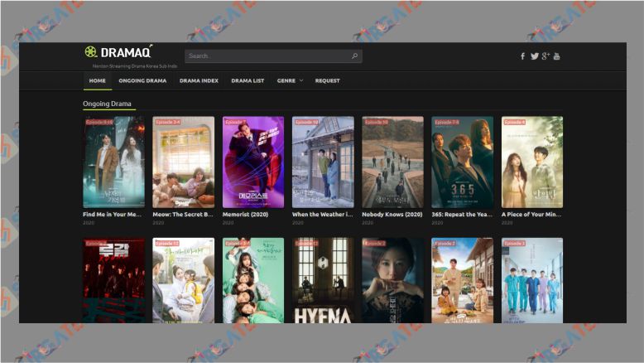Select the A Piece of Your Mind poster
Image resolution: width=644 pixels, height=363 pixels.
pos(531,162)
